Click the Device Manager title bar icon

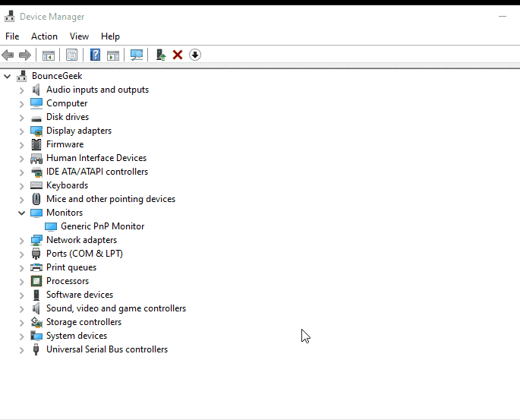10,16
